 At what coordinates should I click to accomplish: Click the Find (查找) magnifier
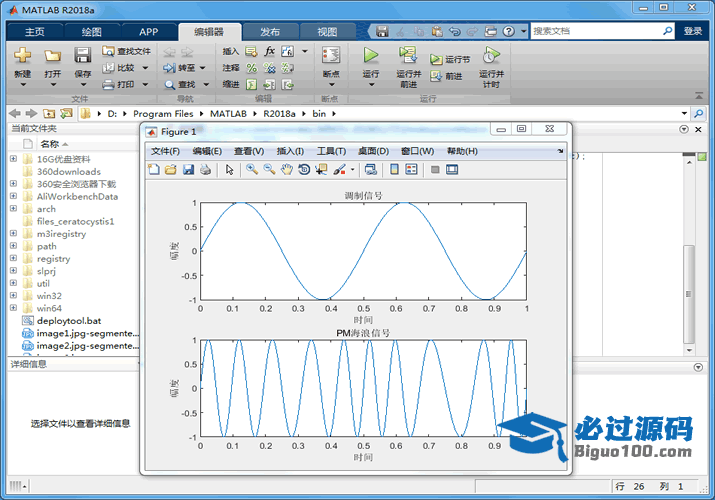click(x=170, y=85)
